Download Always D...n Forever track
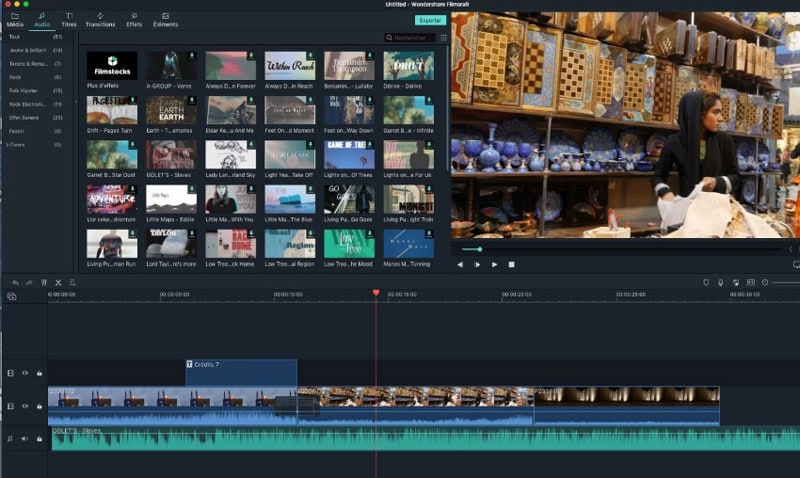 pyautogui.click(x=251, y=55)
